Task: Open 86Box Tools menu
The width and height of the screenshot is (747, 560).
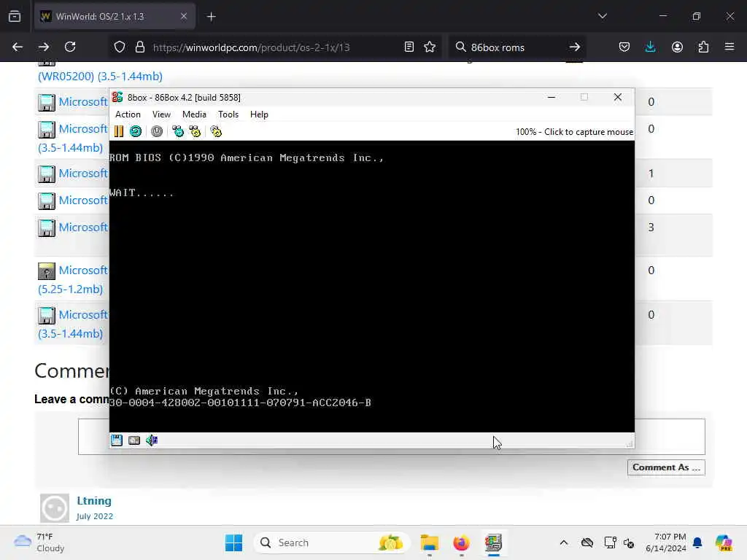Action: point(228,114)
